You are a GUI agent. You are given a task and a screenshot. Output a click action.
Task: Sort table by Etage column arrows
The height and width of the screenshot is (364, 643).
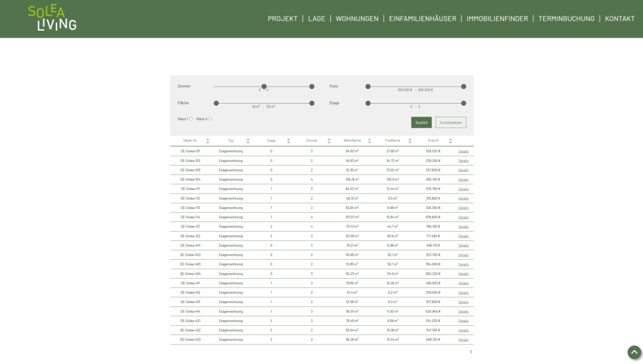[x=288, y=141]
